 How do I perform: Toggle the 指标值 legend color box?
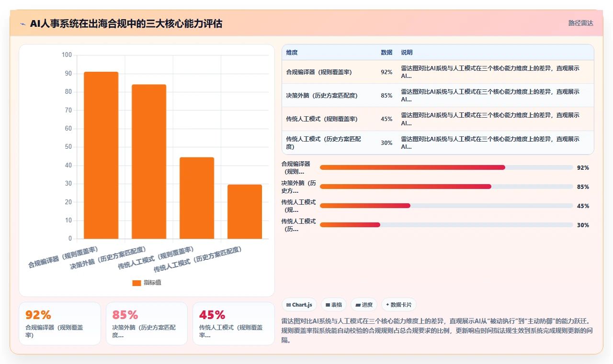[136, 283]
